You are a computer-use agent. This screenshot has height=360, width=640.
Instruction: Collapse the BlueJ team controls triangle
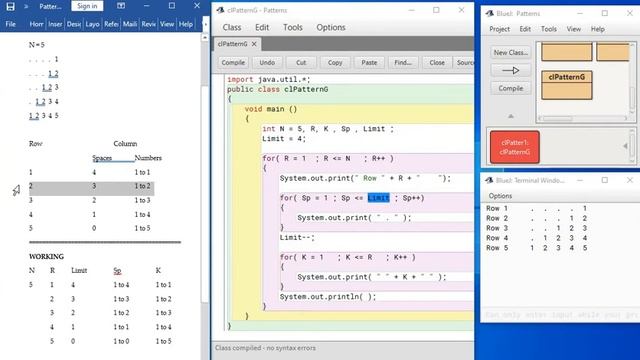(x=511, y=116)
